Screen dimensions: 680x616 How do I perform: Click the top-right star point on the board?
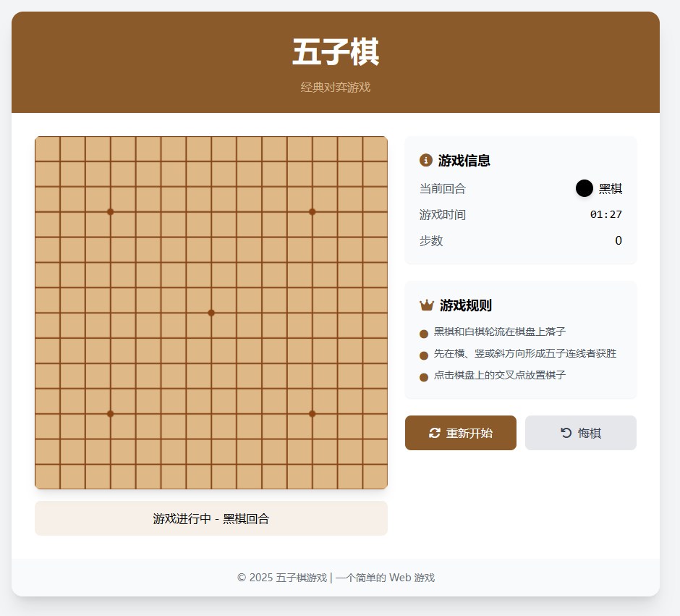tap(312, 212)
